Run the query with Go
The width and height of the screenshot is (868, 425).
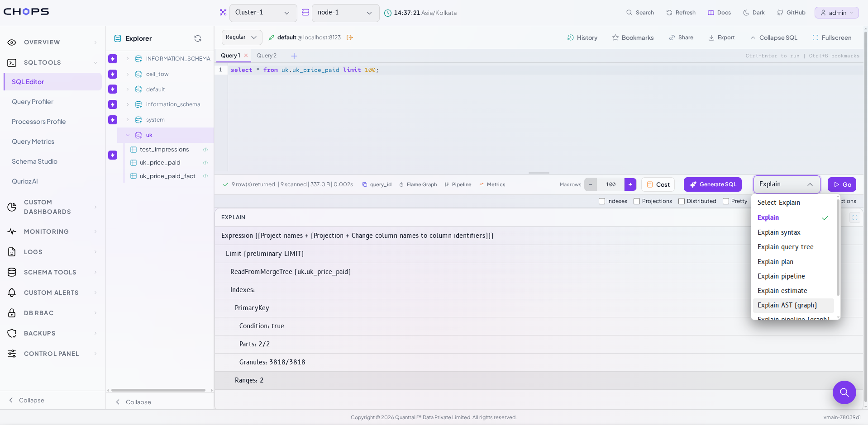pos(842,184)
